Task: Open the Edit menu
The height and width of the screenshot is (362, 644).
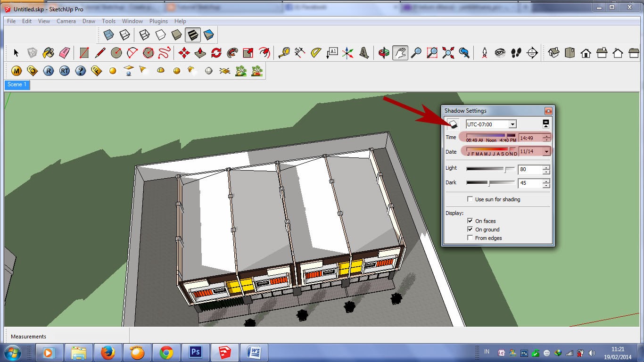Action: pos(27,21)
